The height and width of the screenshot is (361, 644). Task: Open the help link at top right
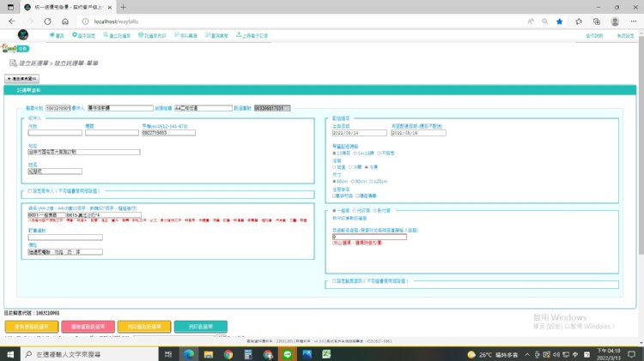(594, 36)
